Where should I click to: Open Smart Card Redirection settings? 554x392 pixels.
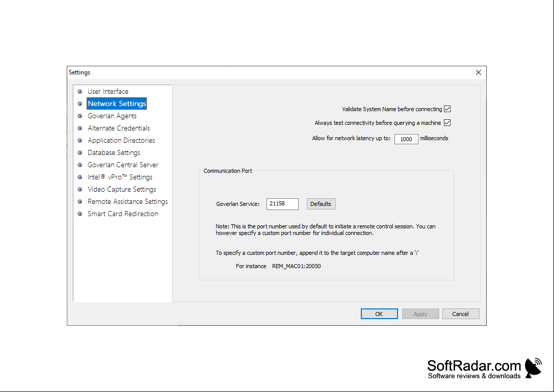tap(123, 214)
